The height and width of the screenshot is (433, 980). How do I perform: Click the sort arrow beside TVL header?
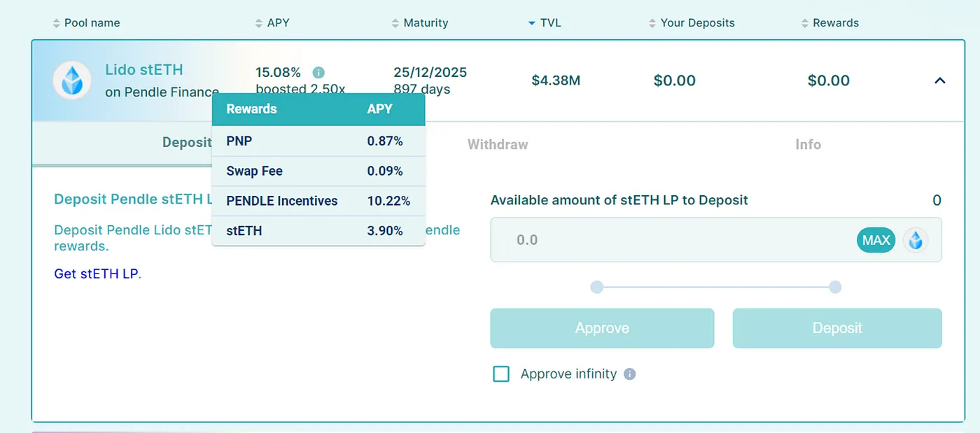(531, 23)
